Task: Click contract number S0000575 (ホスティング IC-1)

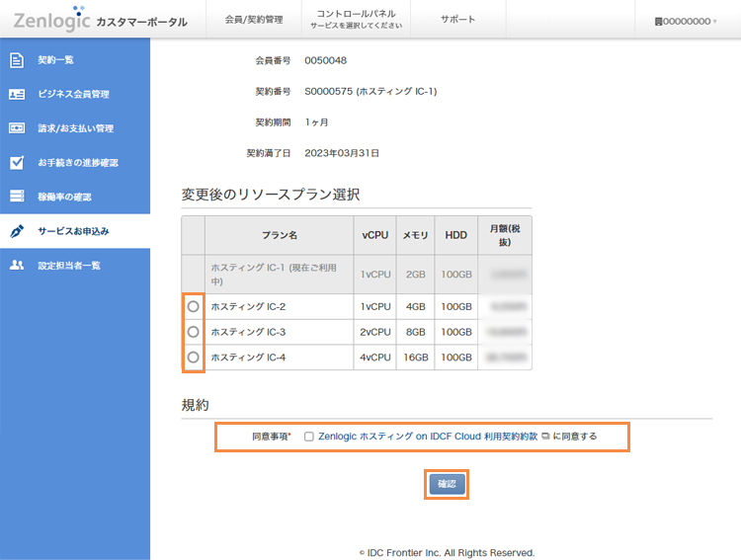Action: pos(370,91)
